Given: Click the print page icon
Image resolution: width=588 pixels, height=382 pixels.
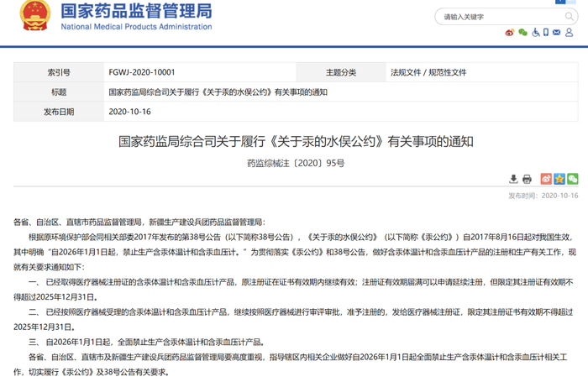Looking at the screenshot, I should [x=527, y=179].
